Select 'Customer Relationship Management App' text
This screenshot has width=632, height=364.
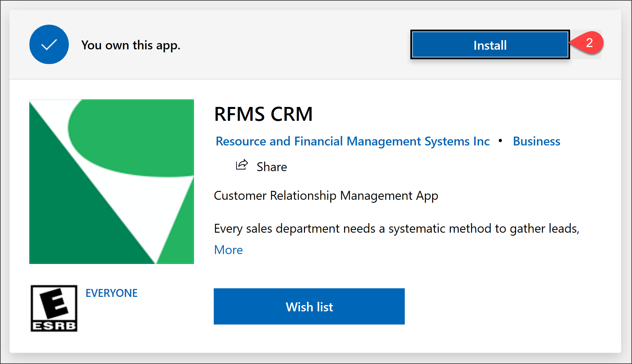[x=326, y=196]
